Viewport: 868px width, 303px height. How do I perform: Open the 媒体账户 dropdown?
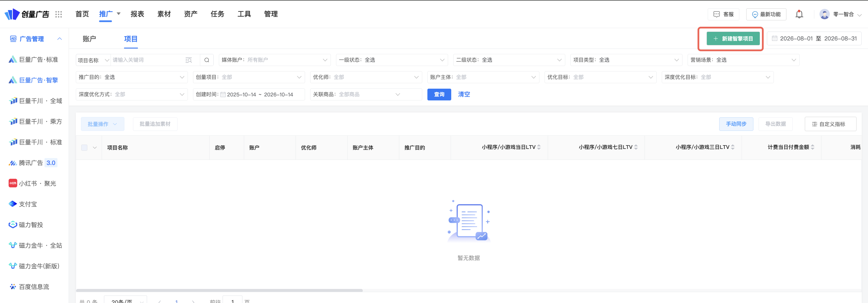click(x=275, y=60)
